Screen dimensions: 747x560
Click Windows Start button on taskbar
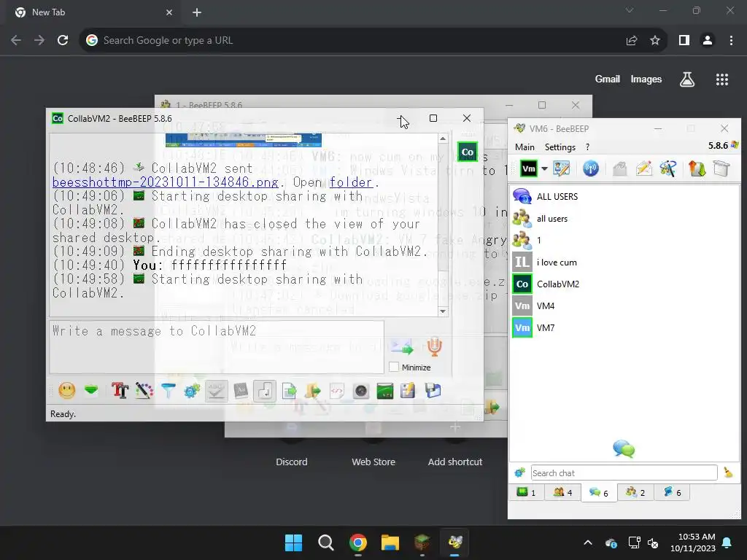point(293,542)
